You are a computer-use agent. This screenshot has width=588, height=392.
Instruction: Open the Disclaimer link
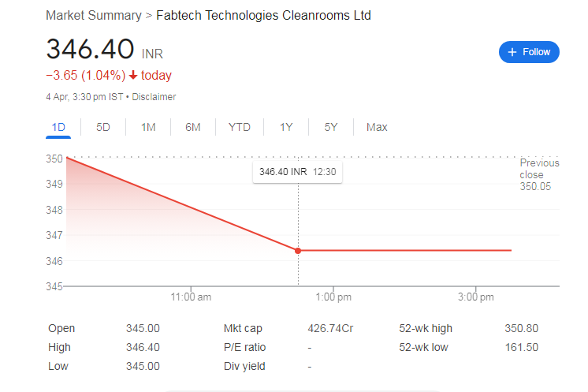[x=154, y=97]
